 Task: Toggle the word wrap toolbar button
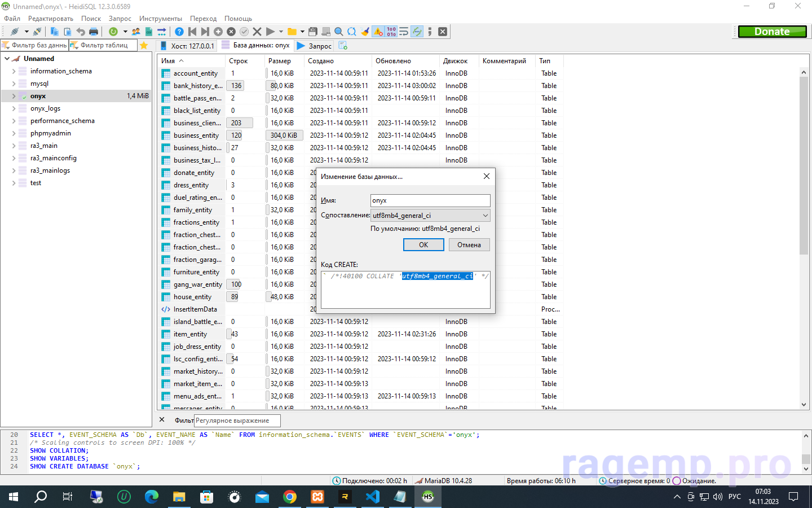pyautogui.click(x=404, y=32)
